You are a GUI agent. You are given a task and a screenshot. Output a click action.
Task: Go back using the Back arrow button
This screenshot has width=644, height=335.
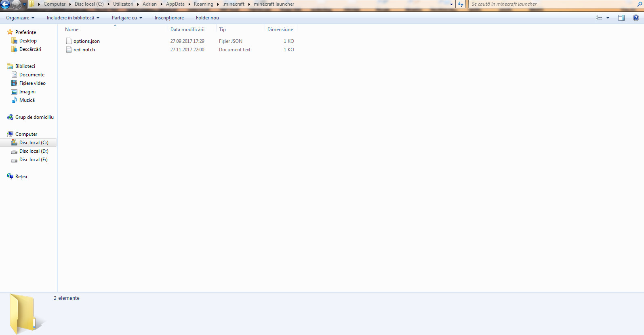pos(5,4)
